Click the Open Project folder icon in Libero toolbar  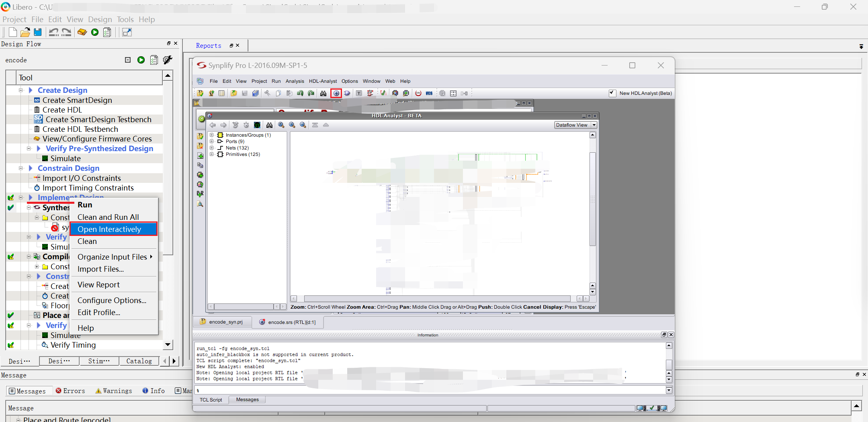click(25, 32)
